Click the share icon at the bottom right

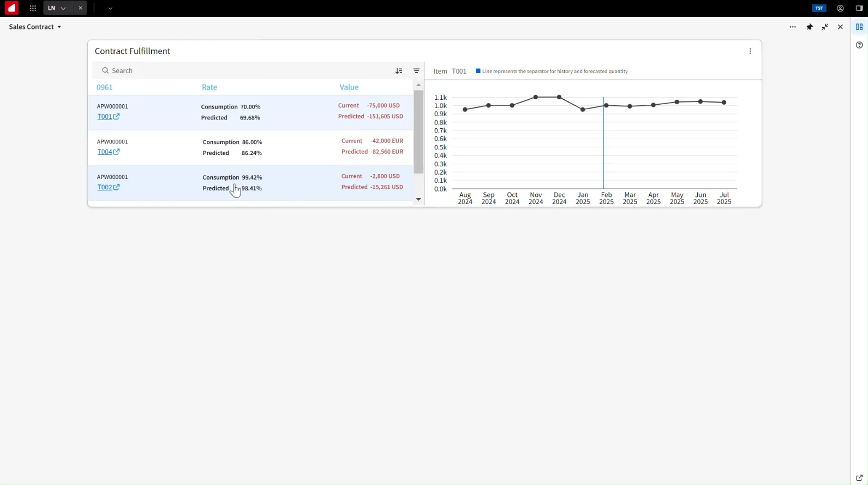[x=859, y=478]
